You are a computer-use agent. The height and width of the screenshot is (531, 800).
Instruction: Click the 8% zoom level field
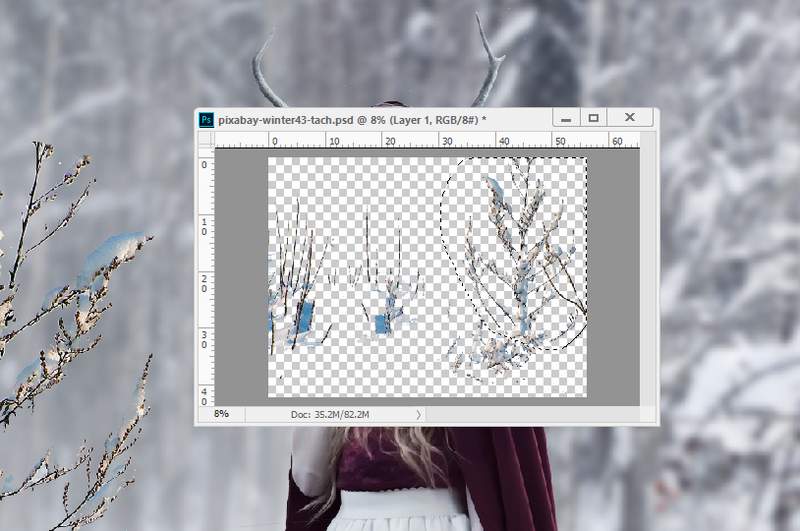pos(222,413)
